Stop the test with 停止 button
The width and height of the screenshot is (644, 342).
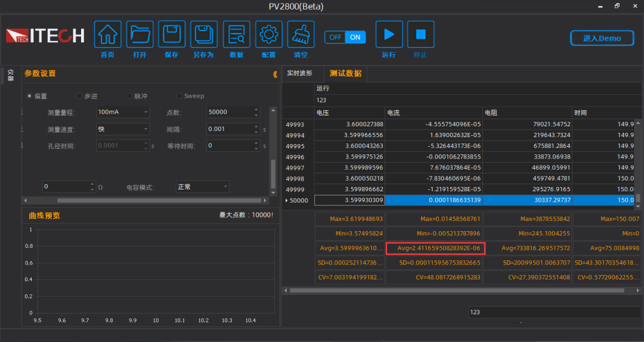point(420,34)
